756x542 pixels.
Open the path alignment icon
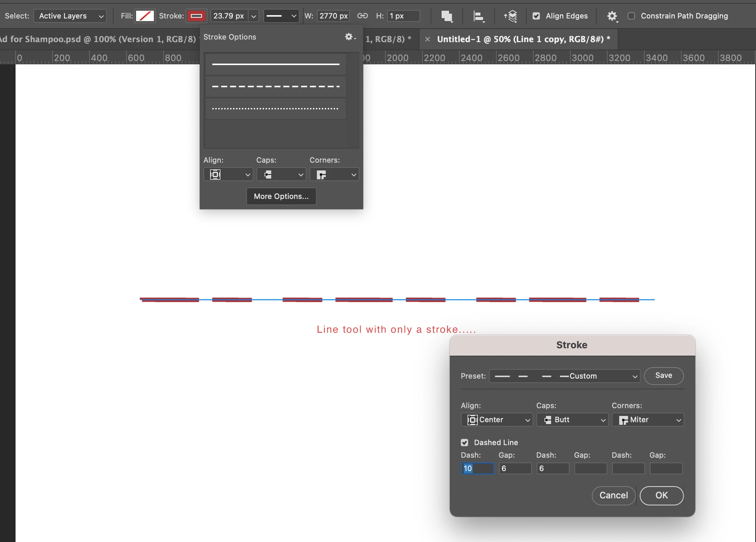point(479,16)
